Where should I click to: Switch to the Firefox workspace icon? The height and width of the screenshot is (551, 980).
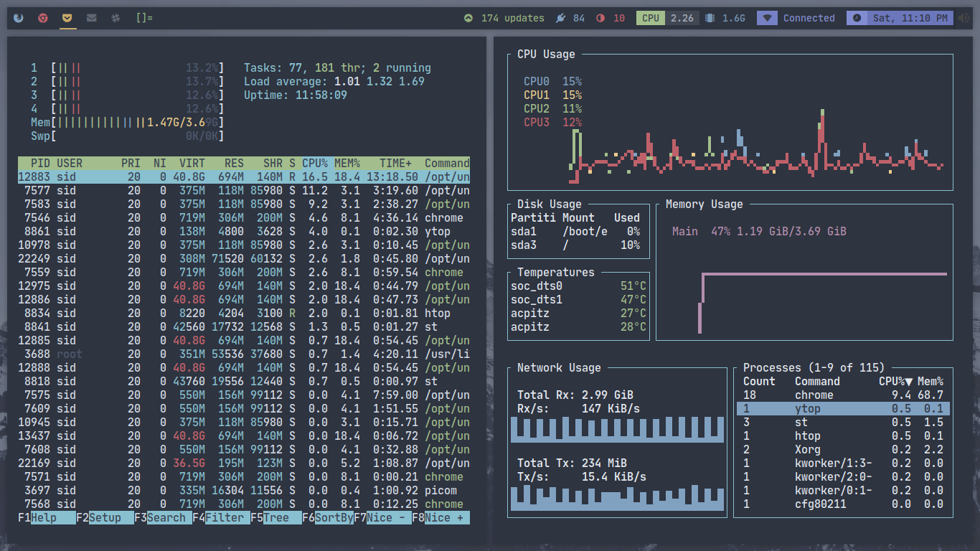tap(18, 18)
